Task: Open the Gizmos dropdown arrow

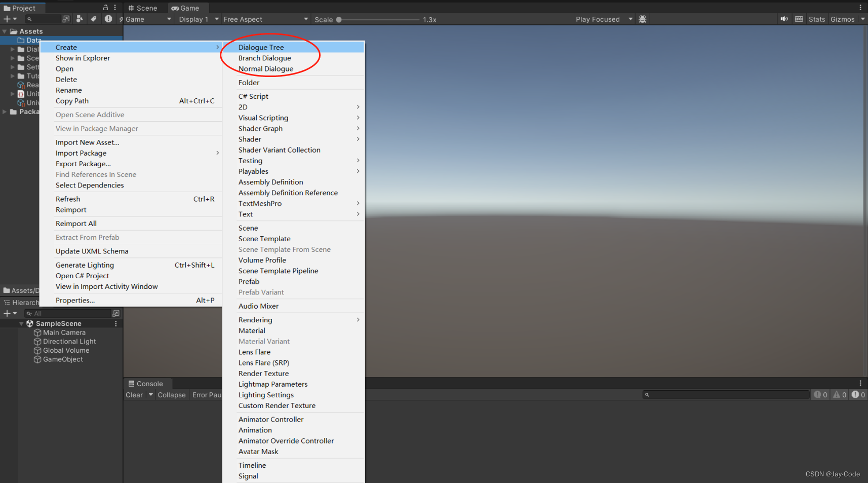Action: coord(862,19)
